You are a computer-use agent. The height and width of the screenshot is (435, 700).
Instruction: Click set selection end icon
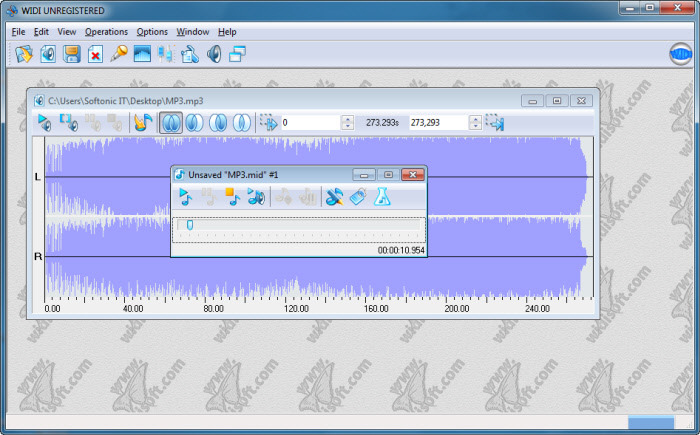(x=495, y=122)
